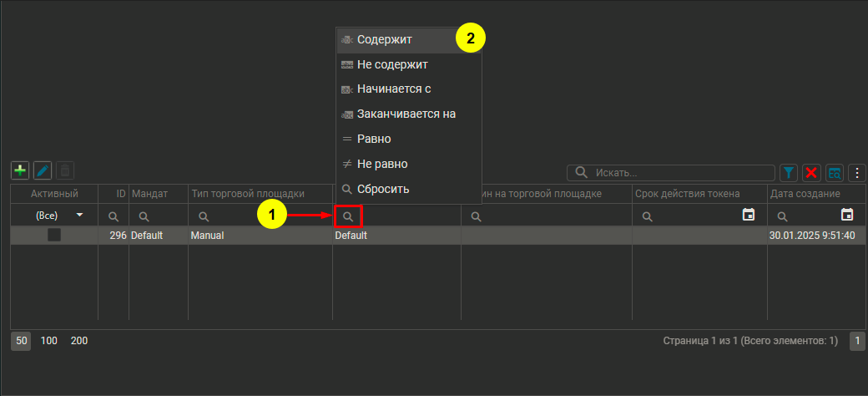Click Сбросить to reset the filter
Image resolution: width=868 pixels, height=396 pixels.
(x=383, y=189)
